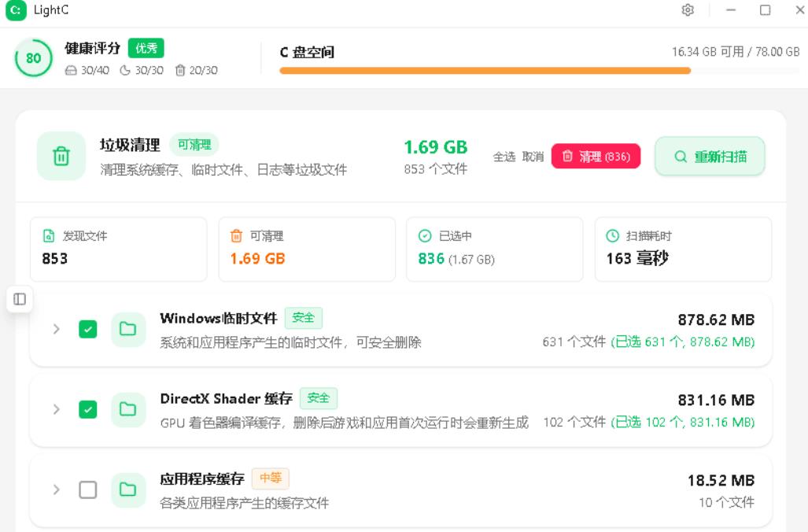The width and height of the screenshot is (808, 532).
Task: Expand the 应用程序缓存 row
Action: click(x=56, y=490)
